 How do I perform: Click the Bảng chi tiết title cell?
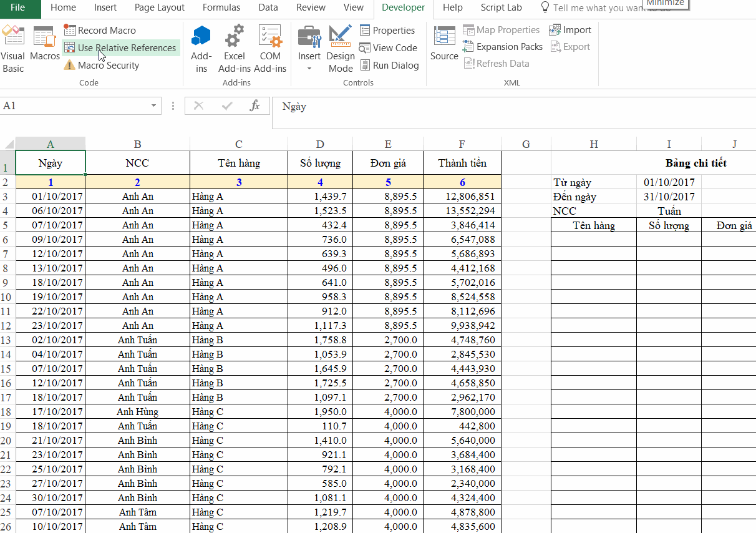696,164
